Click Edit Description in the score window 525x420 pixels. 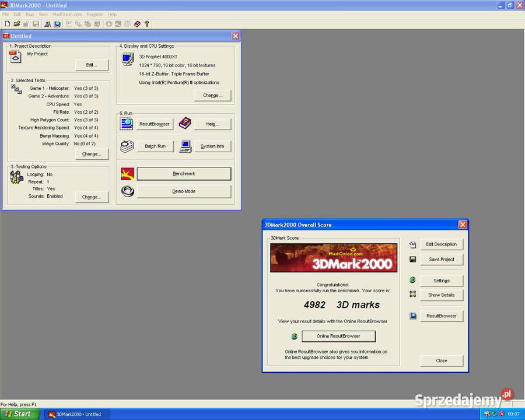(441, 244)
